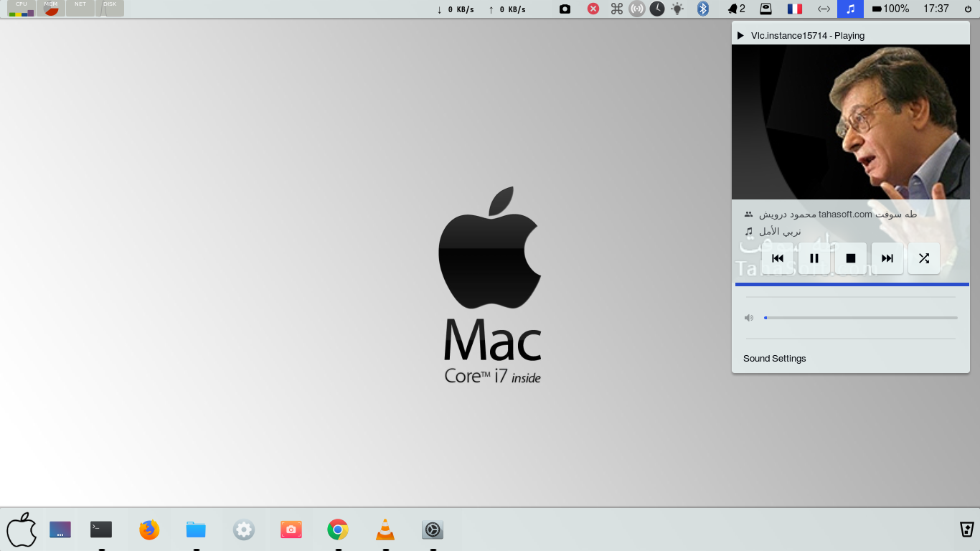Open VLC media player from dock
Screen dimensions: 980x551
(x=385, y=529)
